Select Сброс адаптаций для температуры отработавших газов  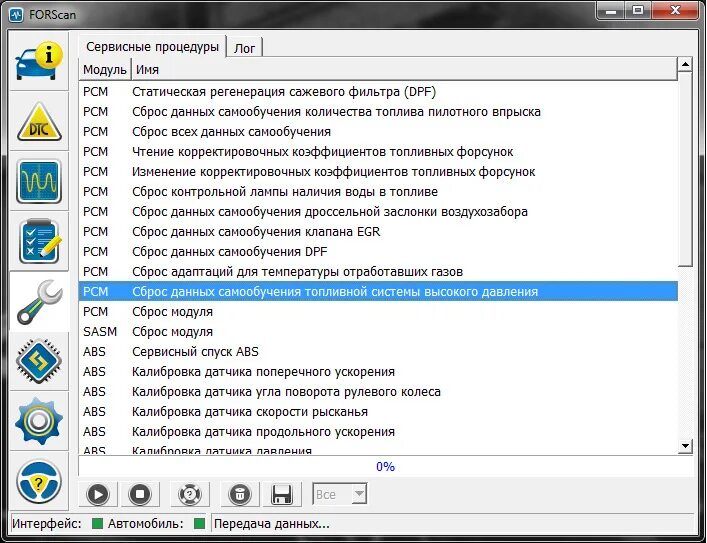click(x=378, y=272)
